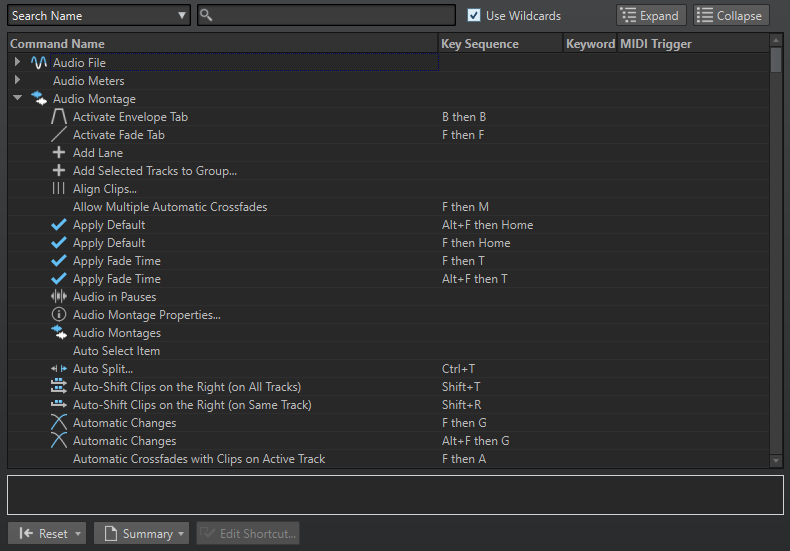The height and width of the screenshot is (551, 790).
Task: Click the Auto-Shift Clips on All Tracks icon
Action: click(59, 387)
